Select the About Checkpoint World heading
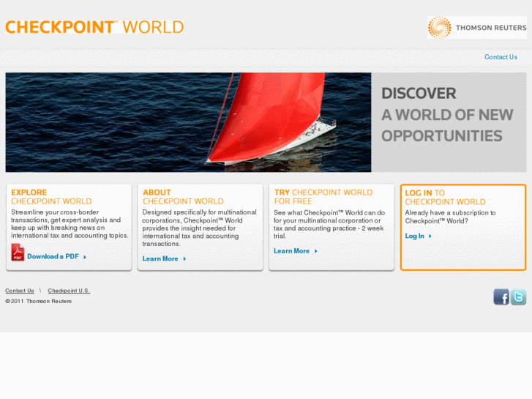The image size is (532, 399). [x=183, y=197]
